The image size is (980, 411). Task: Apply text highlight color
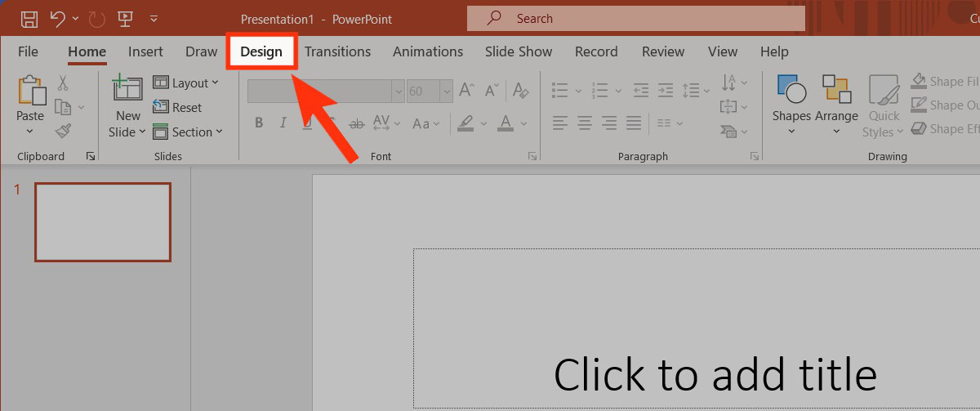[x=465, y=123]
